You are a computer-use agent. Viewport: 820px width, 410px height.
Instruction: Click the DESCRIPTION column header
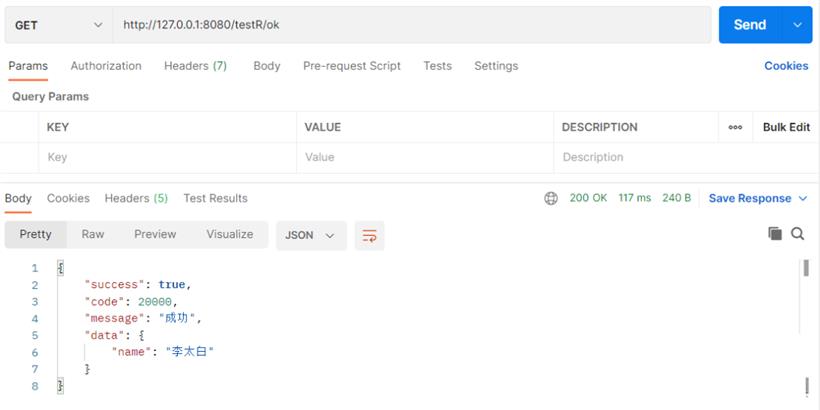599,127
